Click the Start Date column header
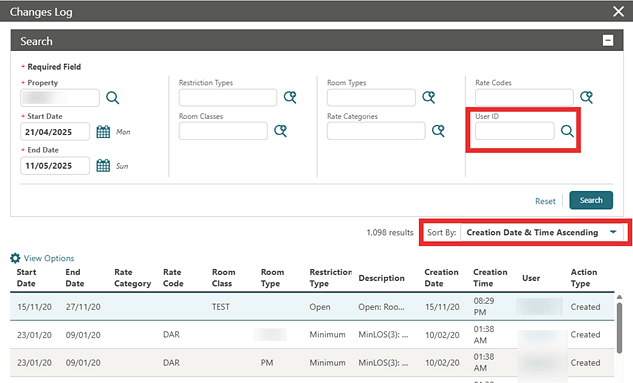The height and width of the screenshot is (383, 633). click(26, 278)
